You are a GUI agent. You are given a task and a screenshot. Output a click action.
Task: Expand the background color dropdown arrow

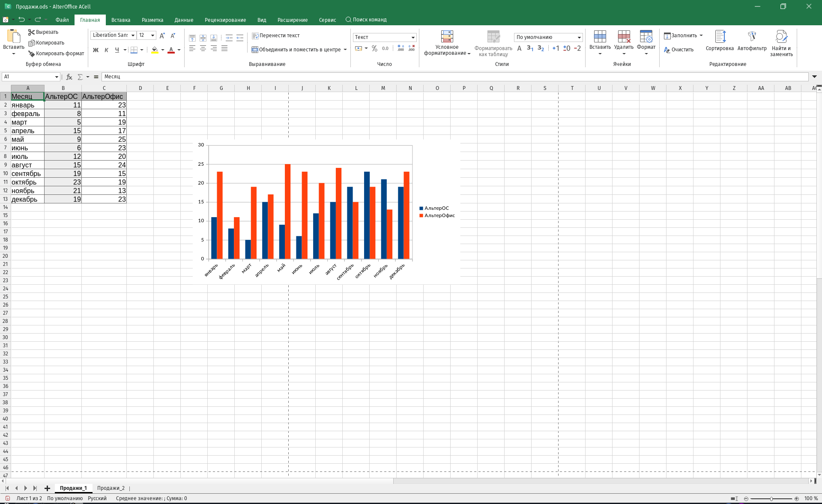pyautogui.click(x=163, y=50)
